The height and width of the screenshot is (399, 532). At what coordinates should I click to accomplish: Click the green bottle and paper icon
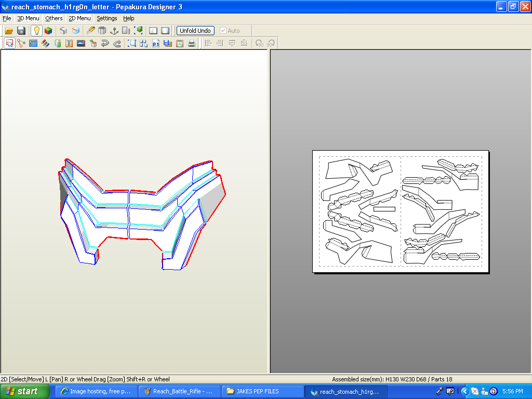(x=57, y=44)
